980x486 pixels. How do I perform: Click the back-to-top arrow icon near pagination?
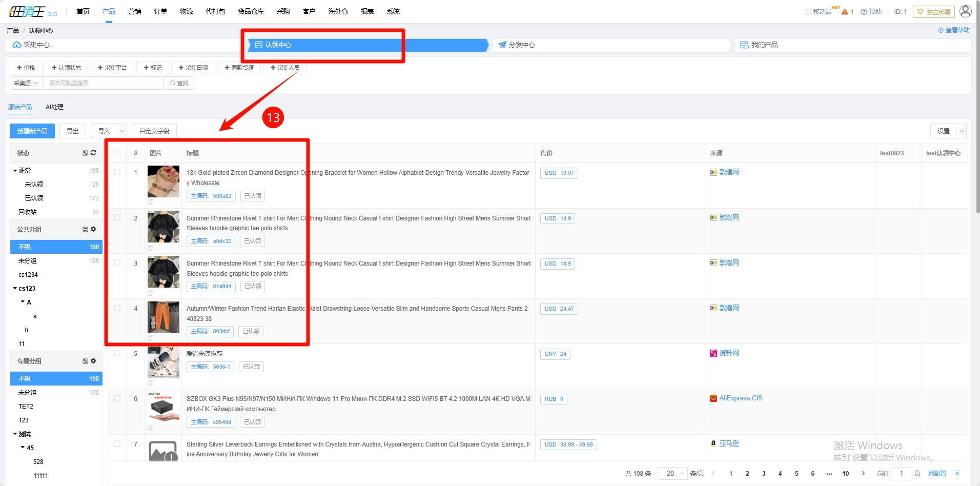coord(957,473)
